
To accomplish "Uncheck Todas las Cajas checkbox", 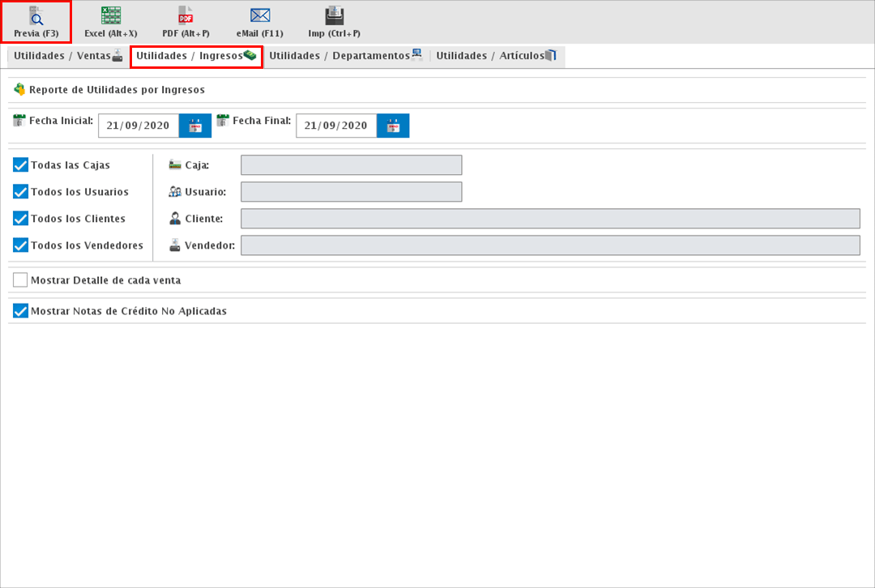I will (21, 165).
